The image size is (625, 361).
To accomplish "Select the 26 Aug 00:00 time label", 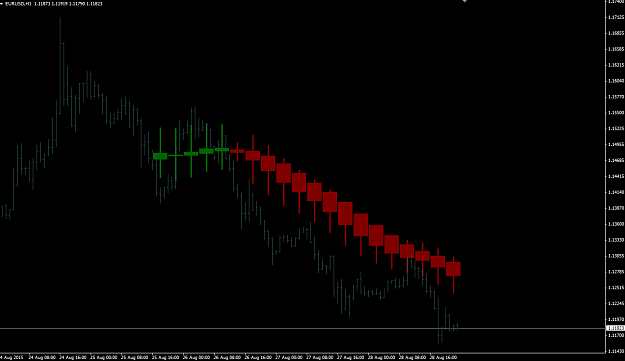I will click(x=196, y=357).
